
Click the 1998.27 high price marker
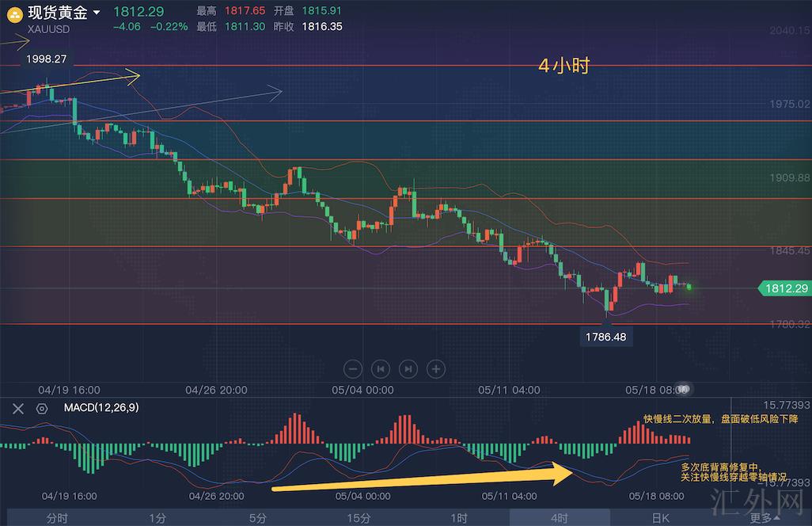46,59
